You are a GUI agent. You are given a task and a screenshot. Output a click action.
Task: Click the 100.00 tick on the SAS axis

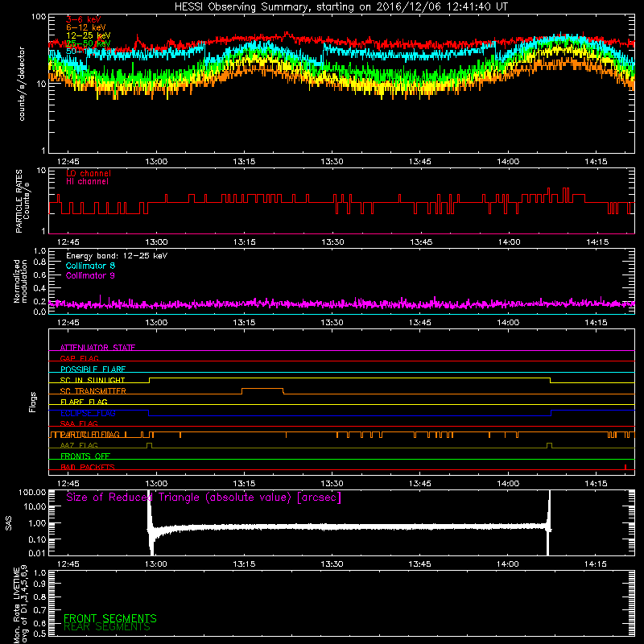click(32, 492)
